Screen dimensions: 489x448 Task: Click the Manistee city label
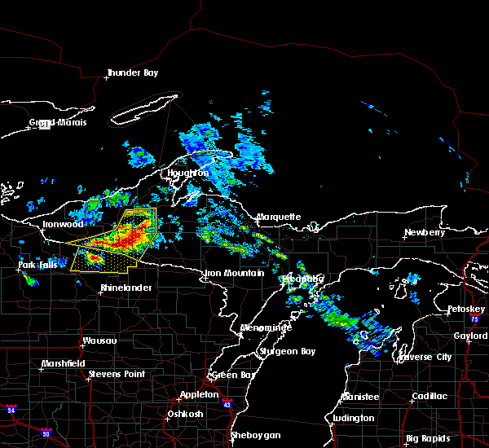click(x=360, y=397)
